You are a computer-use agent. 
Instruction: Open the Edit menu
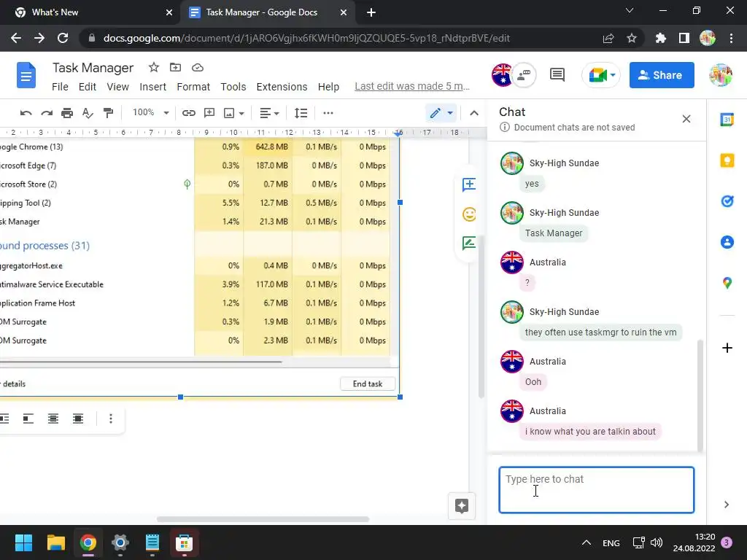(88, 87)
